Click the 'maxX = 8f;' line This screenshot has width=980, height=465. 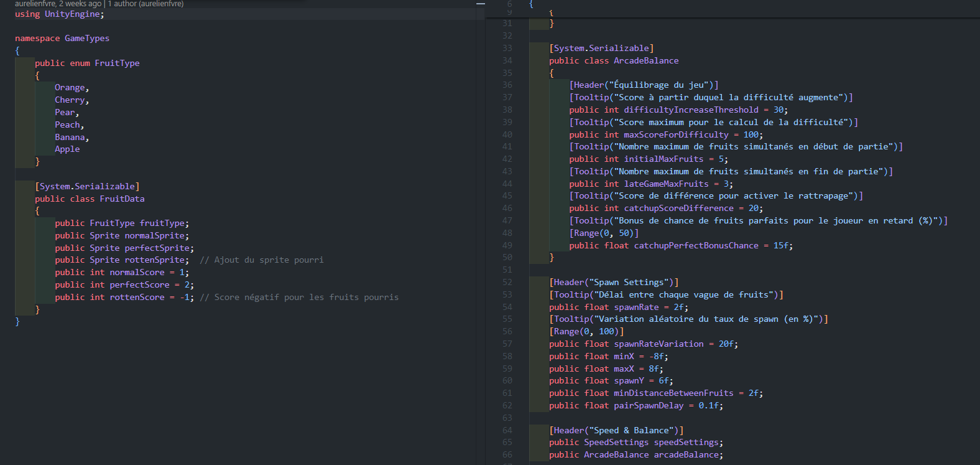tap(606, 369)
